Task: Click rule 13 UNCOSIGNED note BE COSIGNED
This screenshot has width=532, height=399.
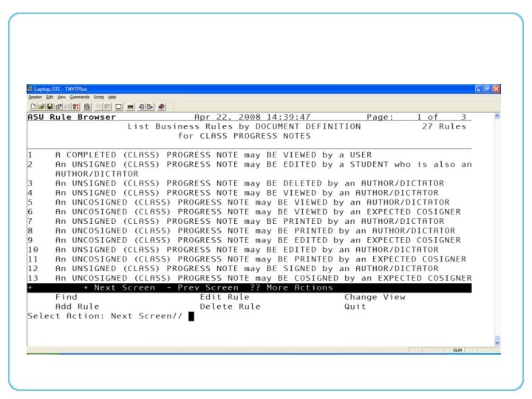Action: pyautogui.click(x=250, y=279)
